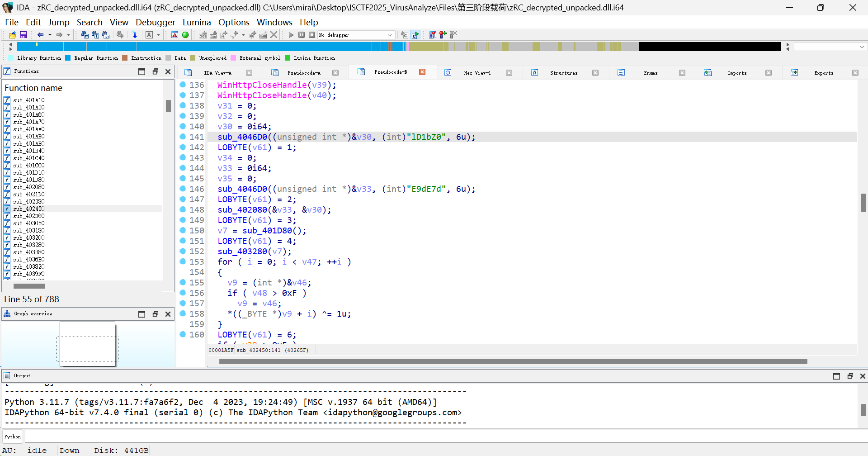The height and width of the screenshot is (456, 868).
Task: Save the database with the floppy icon
Action: click(23, 35)
